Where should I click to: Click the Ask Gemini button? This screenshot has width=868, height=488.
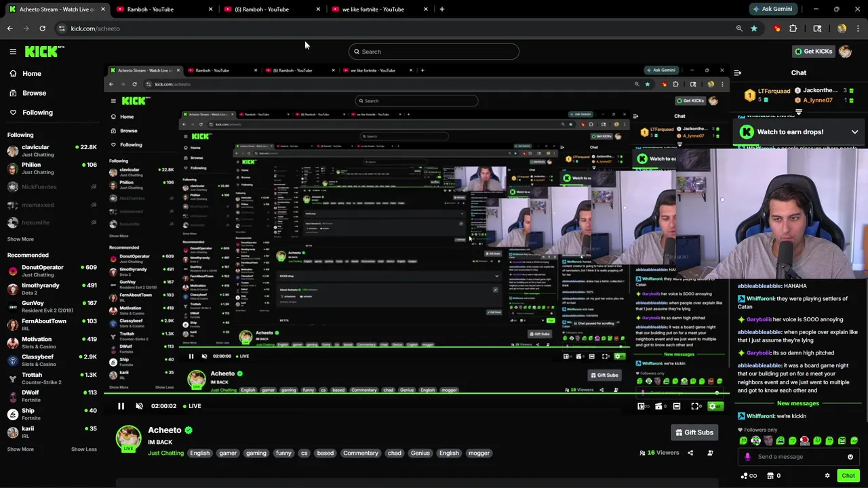tap(773, 9)
